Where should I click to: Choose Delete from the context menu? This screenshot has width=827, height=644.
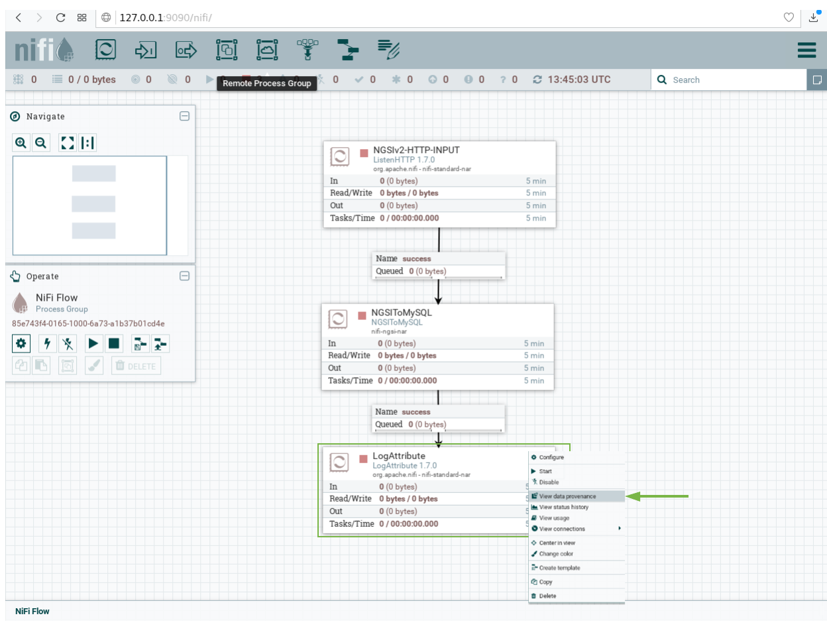coord(577,596)
